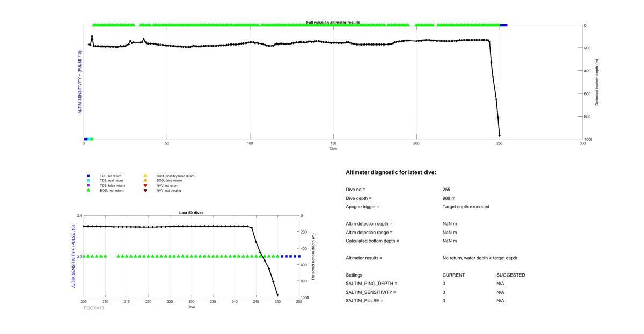Click the x-axis tick 230 on last 50 dives plot
Viewport: 644px width, 334px height.
(191, 302)
